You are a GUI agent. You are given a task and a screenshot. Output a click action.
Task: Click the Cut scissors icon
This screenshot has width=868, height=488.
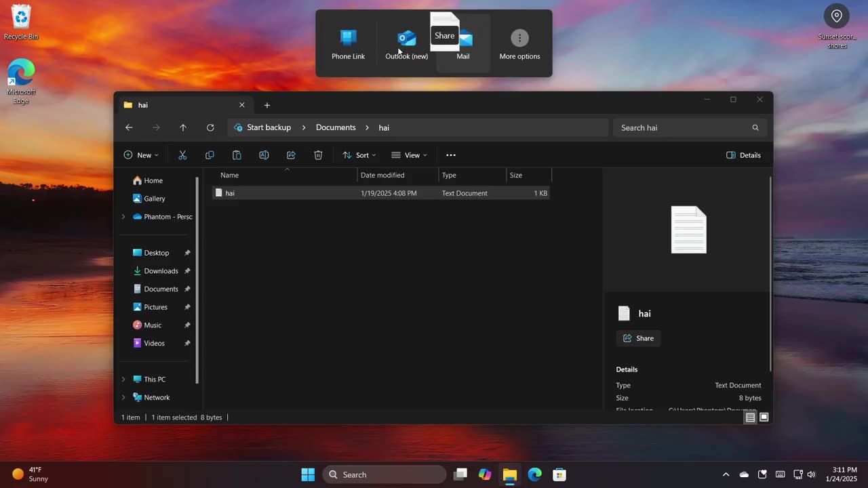(x=182, y=155)
